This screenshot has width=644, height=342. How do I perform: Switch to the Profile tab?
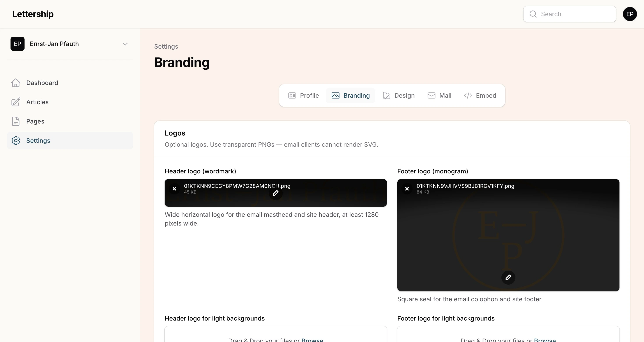coord(304,95)
